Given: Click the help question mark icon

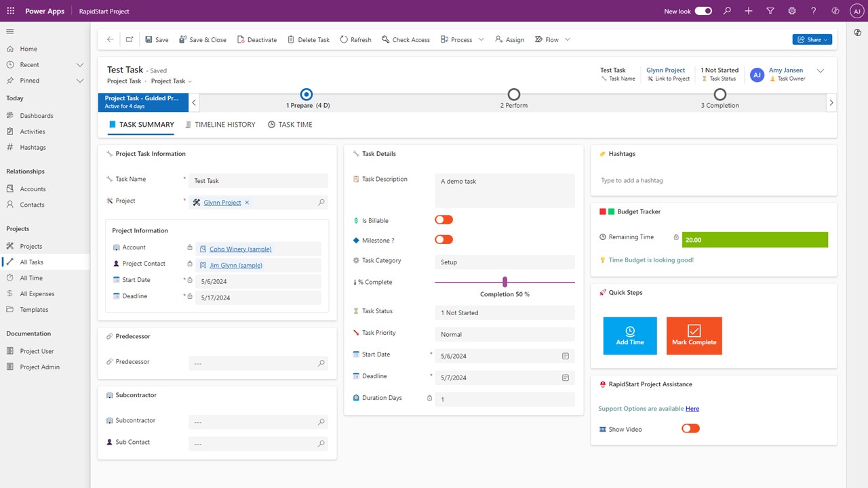Looking at the screenshot, I should coord(814,11).
